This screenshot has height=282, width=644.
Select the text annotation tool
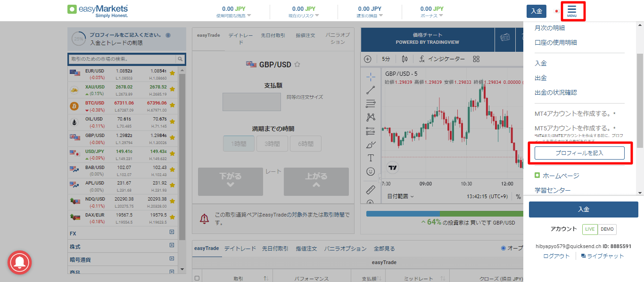coord(371,157)
